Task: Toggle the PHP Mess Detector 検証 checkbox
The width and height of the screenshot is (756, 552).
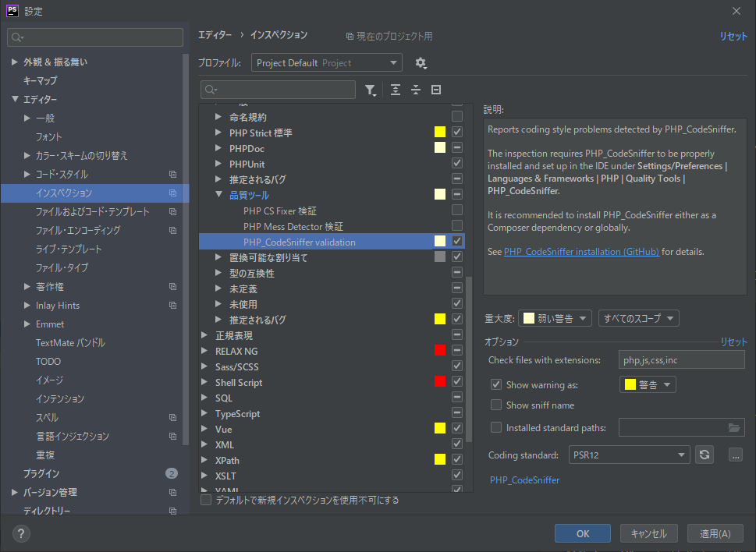Action: click(457, 225)
